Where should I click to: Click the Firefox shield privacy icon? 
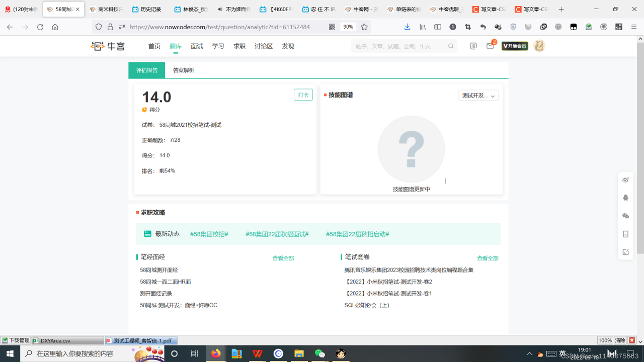(x=98, y=27)
